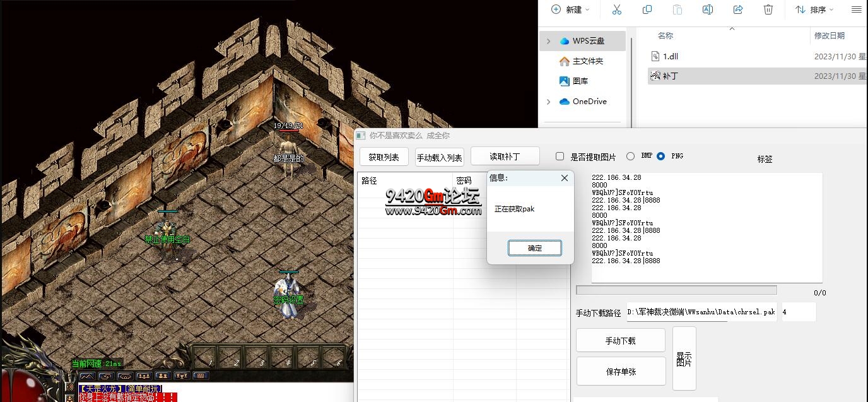The height and width of the screenshot is (402, 868).
Task: Click the 密码设置 NPC in game
Action: pos(289,297)
